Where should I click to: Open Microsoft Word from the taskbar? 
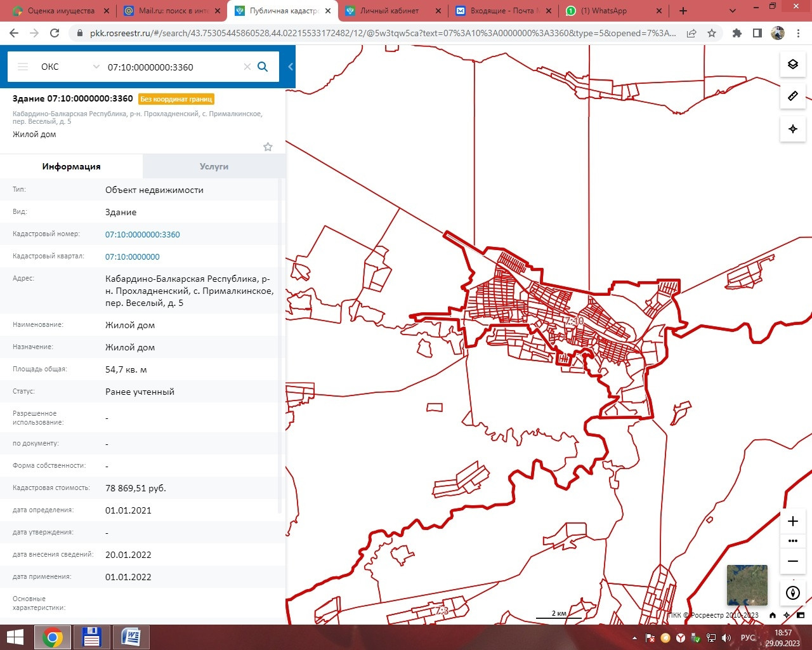[x=131, y=637]
